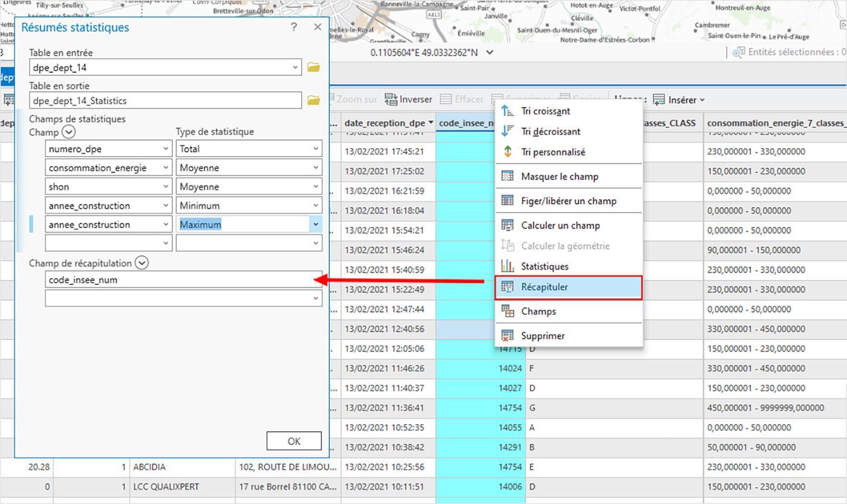Click the code_insee_num summary field
This screenshot has width=847, height=504.
coord(183,280)
